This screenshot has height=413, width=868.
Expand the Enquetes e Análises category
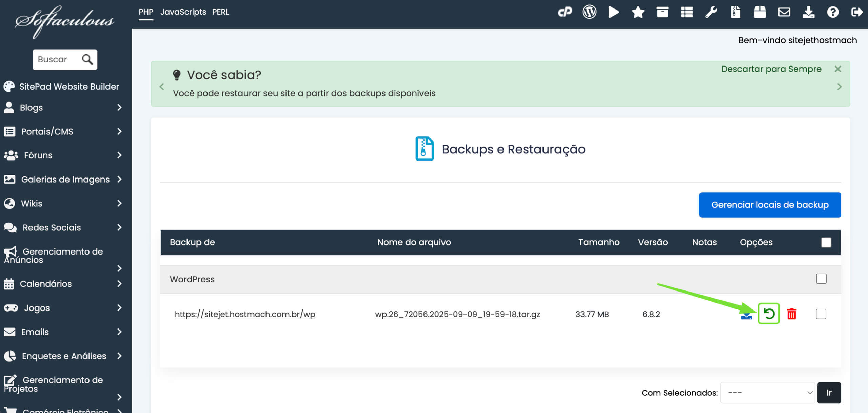(x=119, y=356)
